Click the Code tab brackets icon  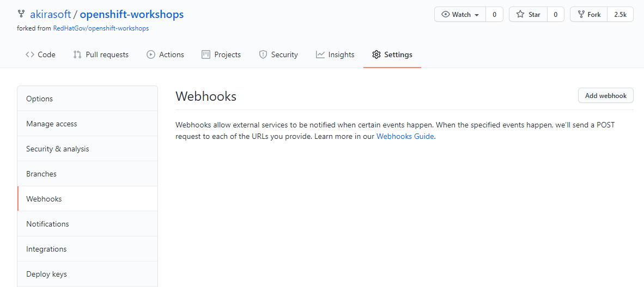pyautogui.click(x=30, y=54)
